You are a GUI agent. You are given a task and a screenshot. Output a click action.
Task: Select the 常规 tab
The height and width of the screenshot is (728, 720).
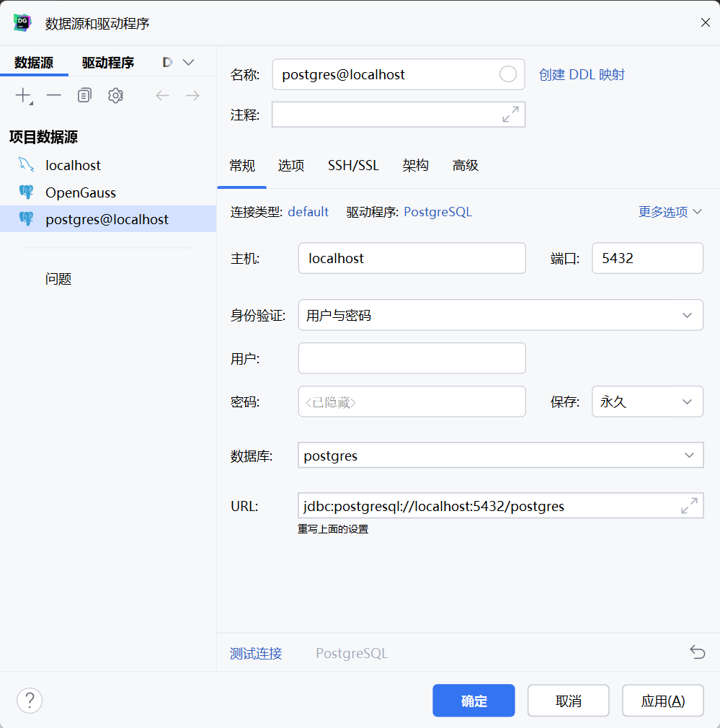point(242,165)
